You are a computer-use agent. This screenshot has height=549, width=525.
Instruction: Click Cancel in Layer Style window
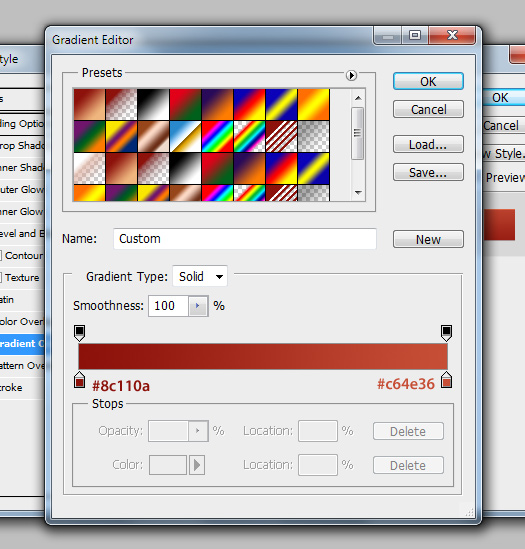click(504, 125)
